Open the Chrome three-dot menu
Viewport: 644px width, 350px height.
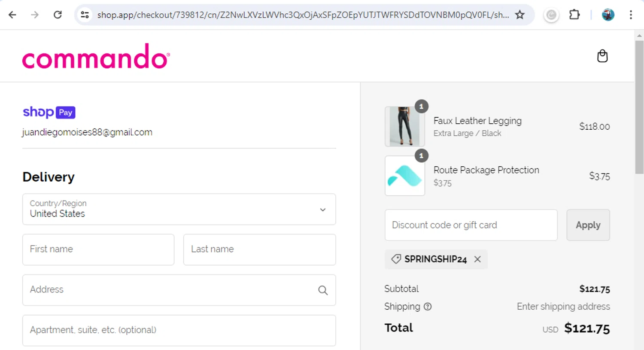[x=631, y=15]
